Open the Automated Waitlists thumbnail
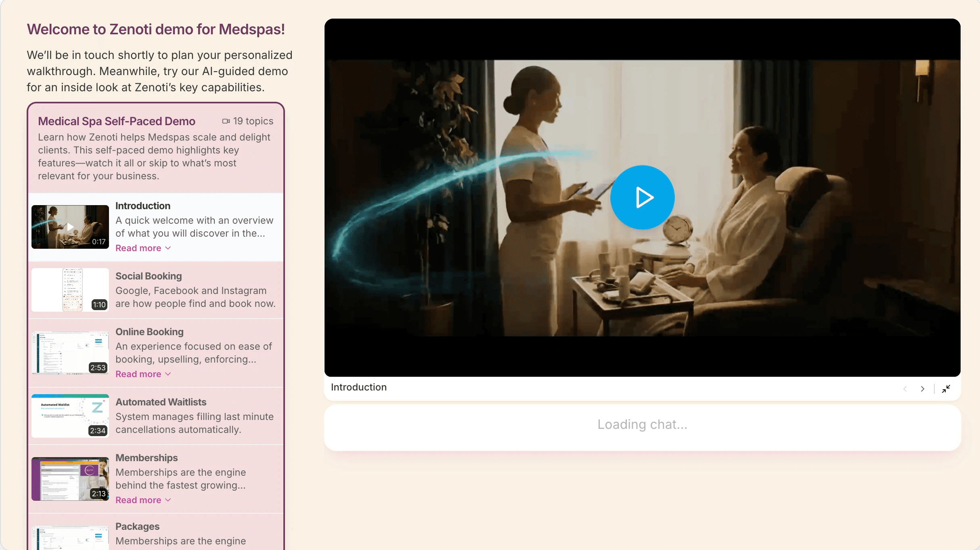Viewport: 980px width, 550px height. pos(70,416)
